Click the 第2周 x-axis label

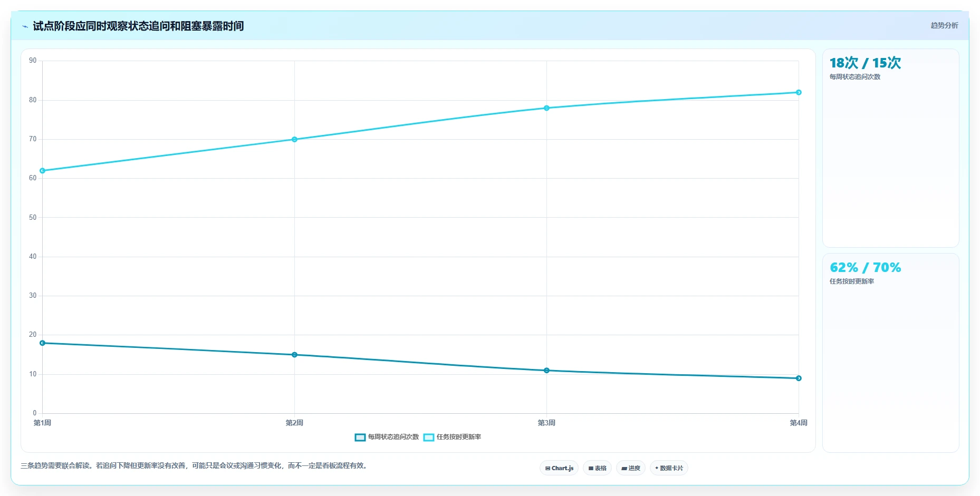(294, 423)
